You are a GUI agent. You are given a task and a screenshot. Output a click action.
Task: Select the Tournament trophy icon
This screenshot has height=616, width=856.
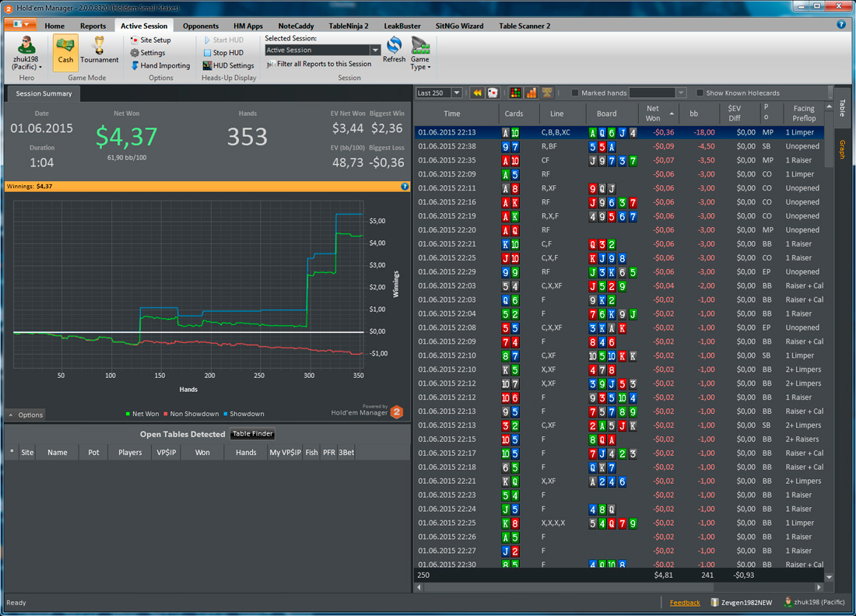[x=99, y=45]
